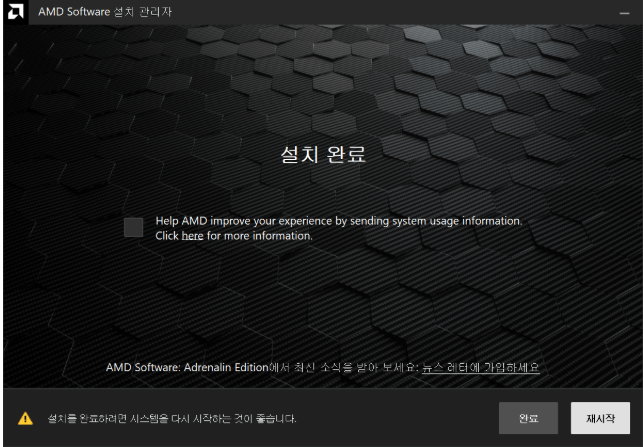
Task: Click 'Help AMD improve your experience' text
Action: (244, 221)
